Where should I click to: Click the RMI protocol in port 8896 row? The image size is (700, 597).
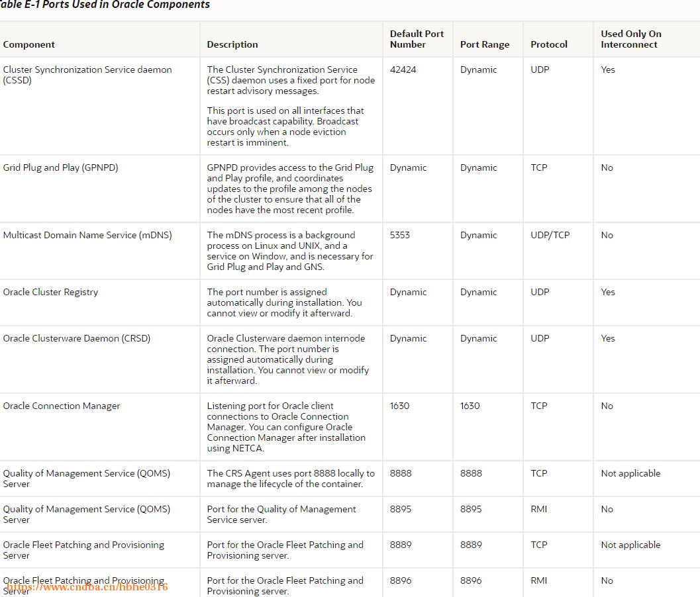pyautogui.click(x=538, y=580)
